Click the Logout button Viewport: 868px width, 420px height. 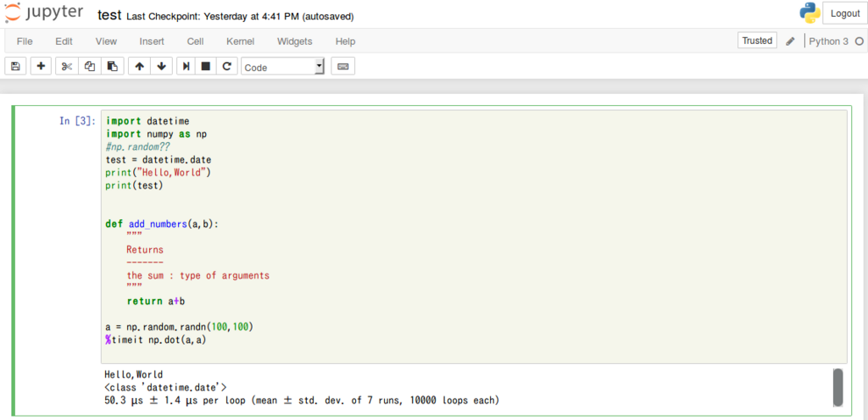(x=845, y=14)
